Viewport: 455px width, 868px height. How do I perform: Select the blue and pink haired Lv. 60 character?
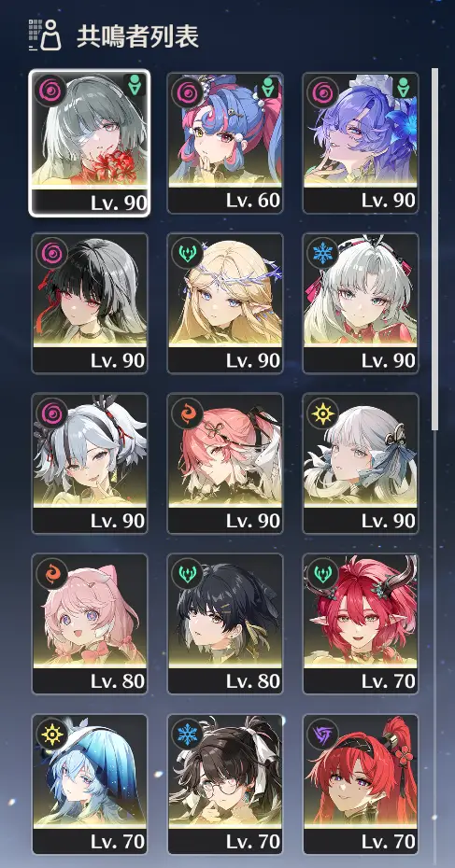click(225, 143)
